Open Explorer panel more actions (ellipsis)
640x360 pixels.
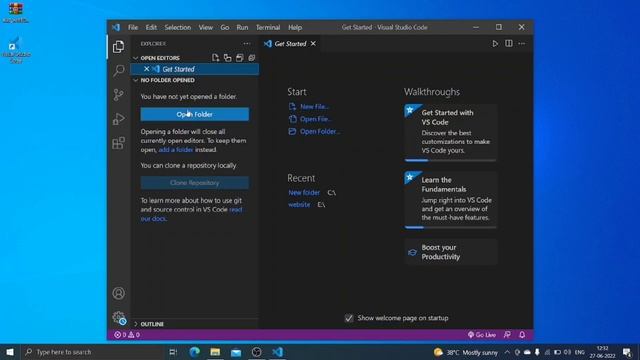(x=247, y=44)
